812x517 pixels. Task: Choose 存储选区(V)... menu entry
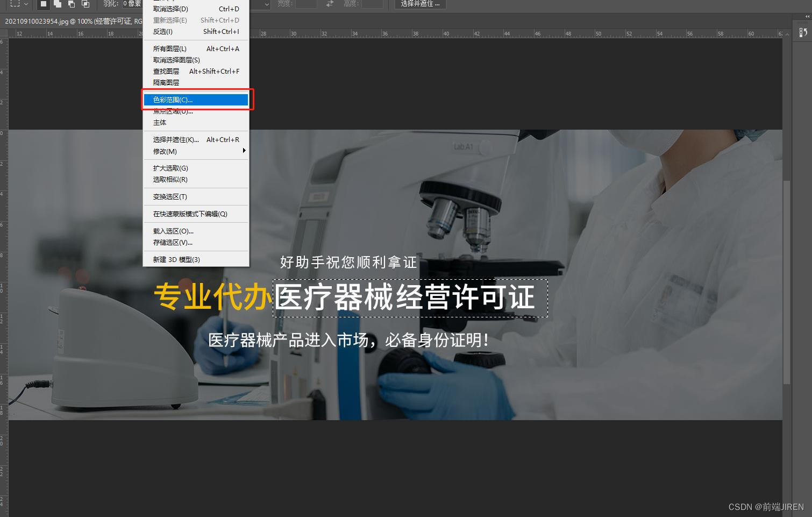tap(196, 242)
